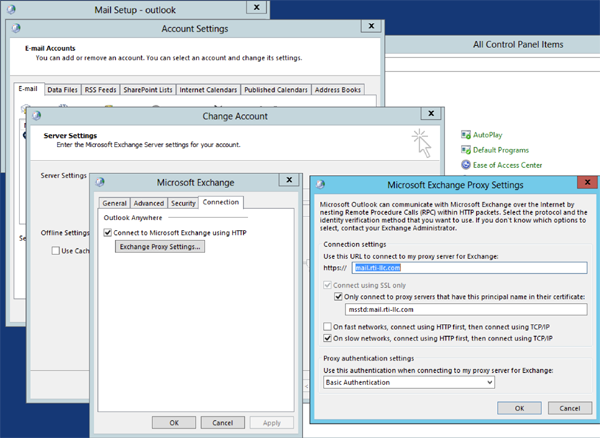
Task: Click the E-mail Accounts heading
Action: (x=50, y=48)
